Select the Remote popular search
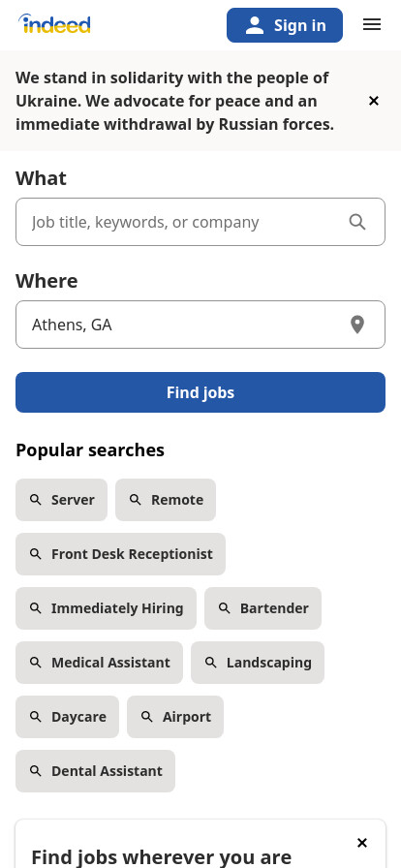 point(166,500)
